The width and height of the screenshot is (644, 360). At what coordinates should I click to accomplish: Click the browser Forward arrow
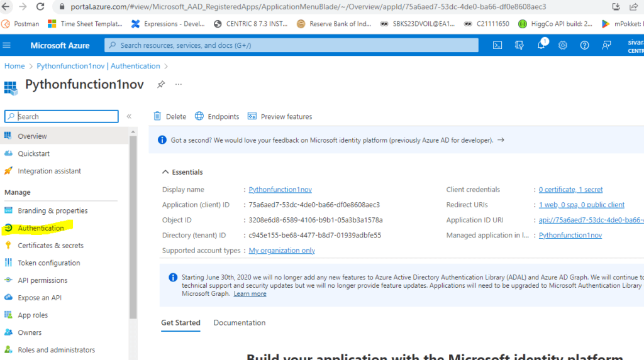23,6
